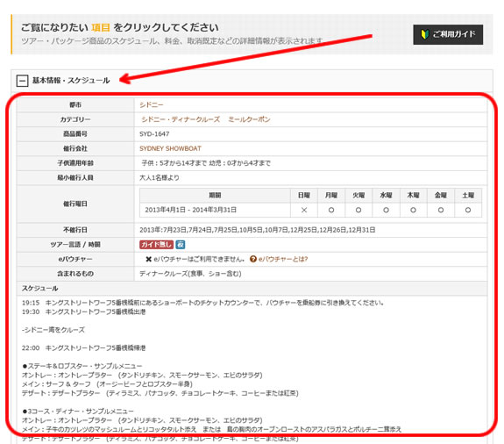Click the question mark icon beside eバウチャーとは
Viewport: 504px width, 444px height.
[253, 259]
